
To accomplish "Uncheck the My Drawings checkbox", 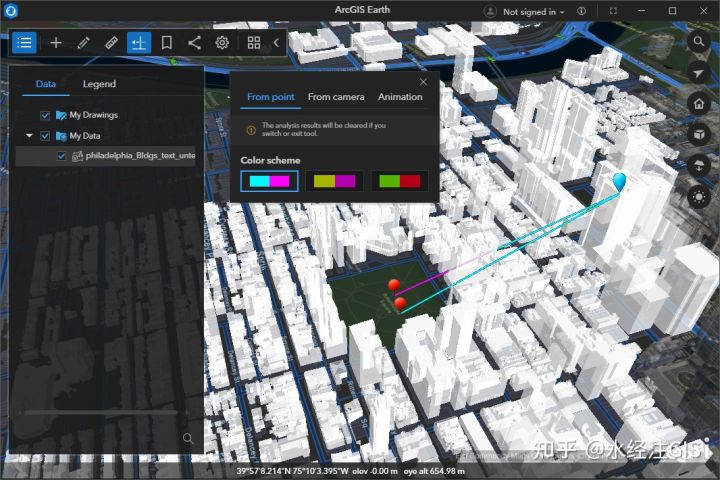I will (x=45, y=115).
